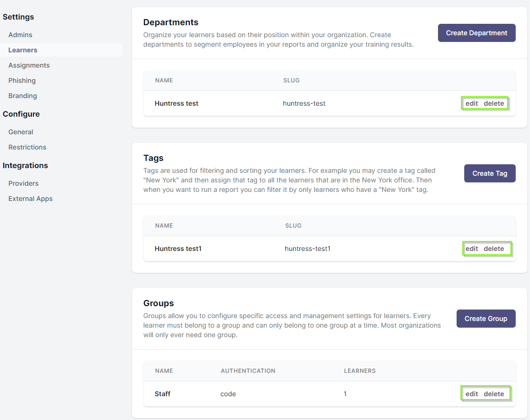Open Branding settings
Screen dimensions: 530x420
tap(23, 96)
